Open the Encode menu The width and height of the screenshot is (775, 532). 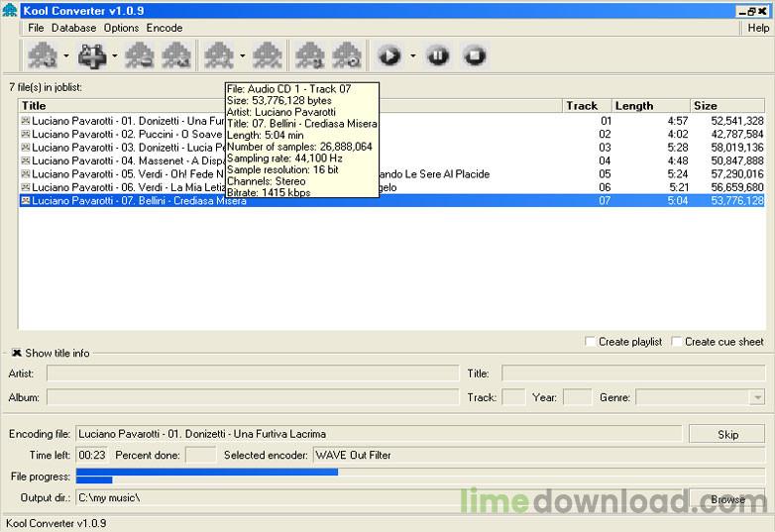165,28
